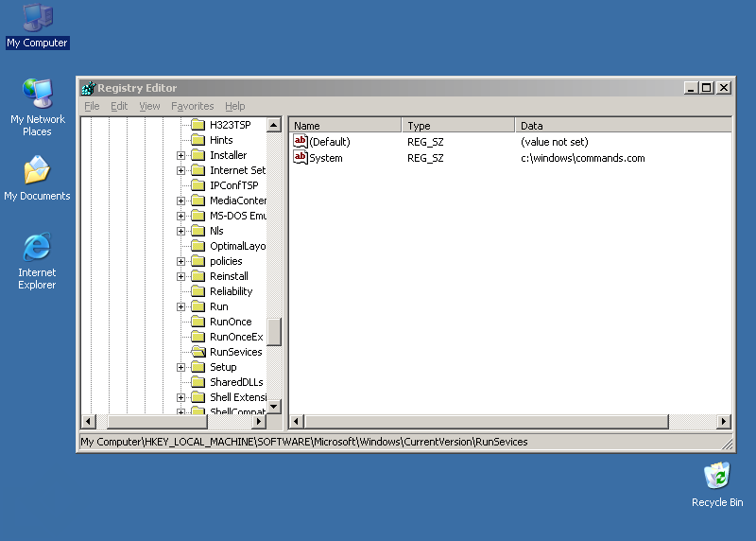Expand the Installer key
Viewport: 756px width, 541px height.
(180, 155)
